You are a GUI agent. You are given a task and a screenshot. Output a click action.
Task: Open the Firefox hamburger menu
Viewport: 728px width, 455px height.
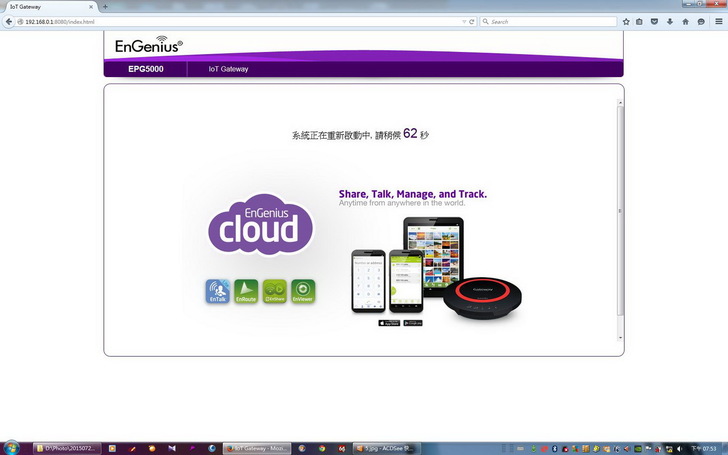[717, 21]
